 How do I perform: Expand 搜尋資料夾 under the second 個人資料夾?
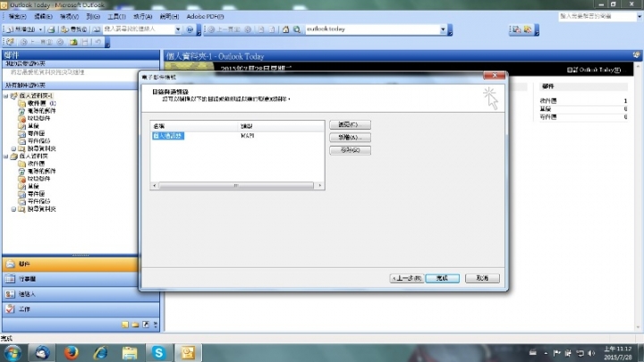(13, 209)
